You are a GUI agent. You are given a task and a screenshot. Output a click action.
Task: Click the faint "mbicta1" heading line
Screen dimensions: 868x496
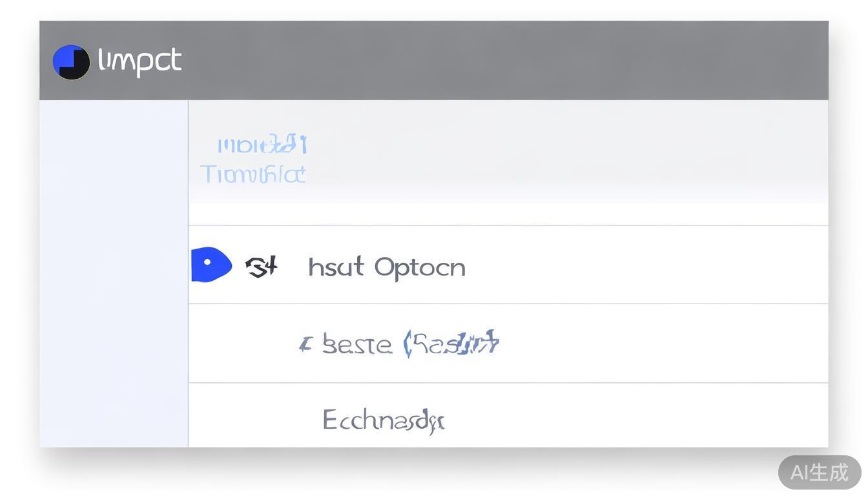click(x=262, y=145)
